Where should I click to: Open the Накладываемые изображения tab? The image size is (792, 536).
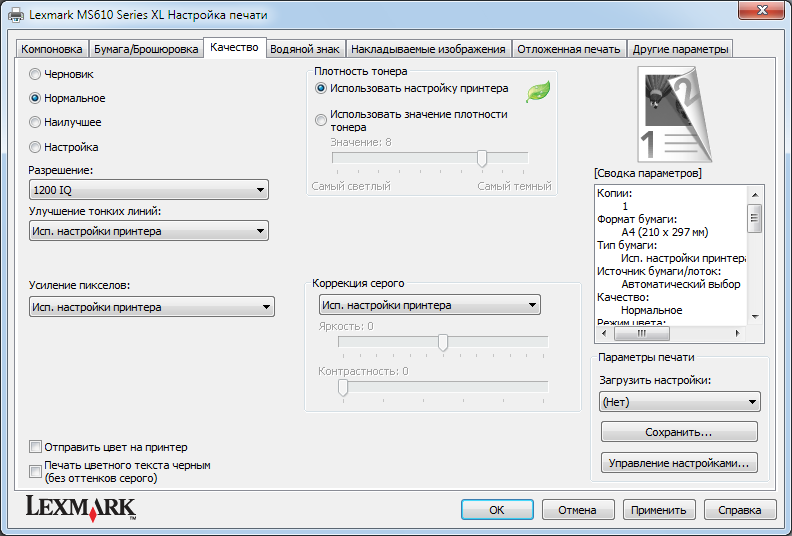(428, 49)
